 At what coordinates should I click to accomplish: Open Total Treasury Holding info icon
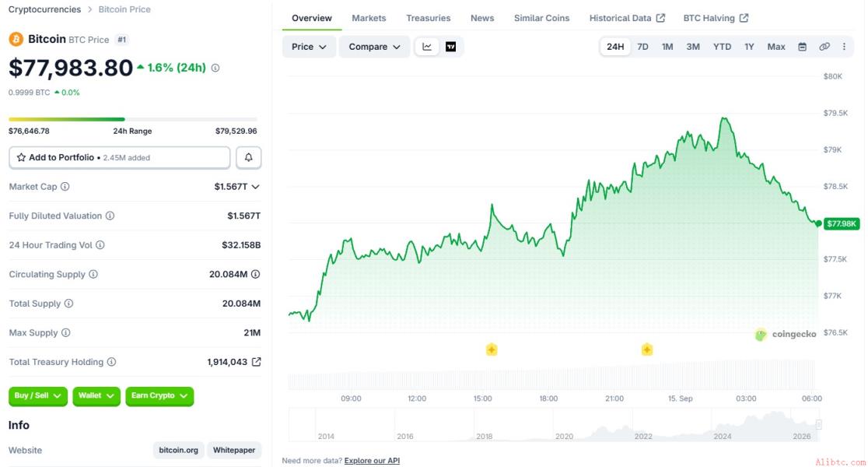(112, 362)
